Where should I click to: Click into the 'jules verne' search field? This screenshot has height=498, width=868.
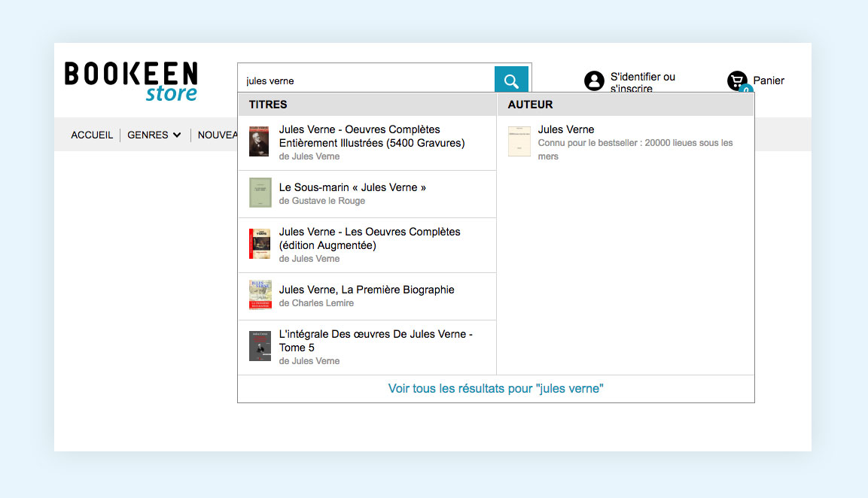click(x=367, y=80)
